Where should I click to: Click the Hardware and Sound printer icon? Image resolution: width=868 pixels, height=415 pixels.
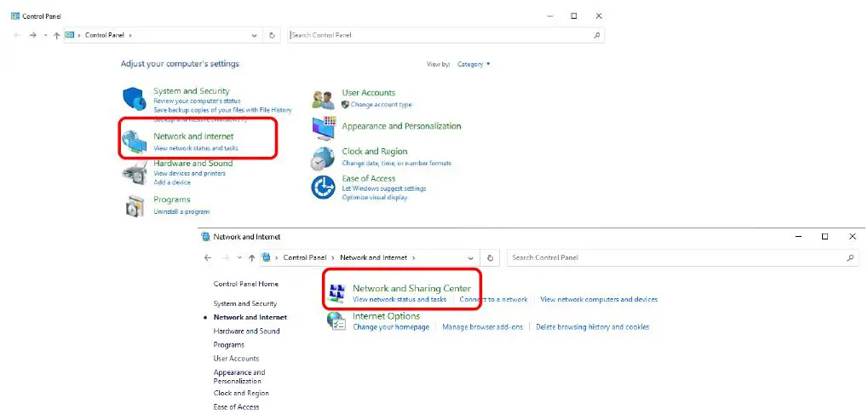tap(134, 173)
